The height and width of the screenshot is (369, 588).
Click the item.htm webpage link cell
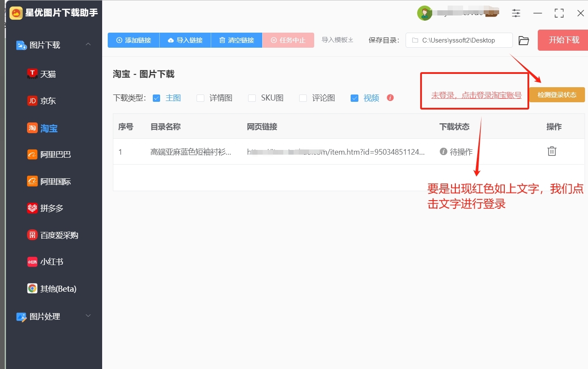[x=336, y=152]
